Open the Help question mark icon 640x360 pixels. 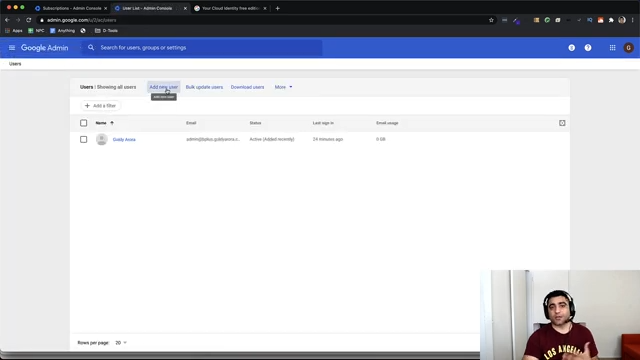(588, 48)
